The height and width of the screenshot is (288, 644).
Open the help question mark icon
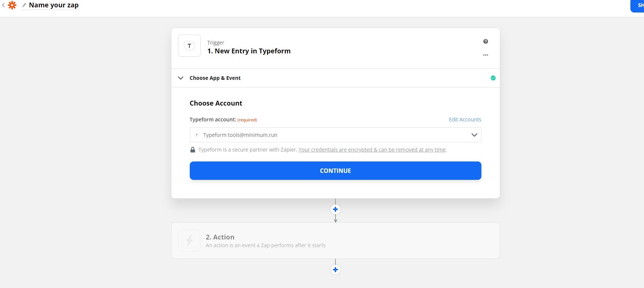[x=485, y=42]
